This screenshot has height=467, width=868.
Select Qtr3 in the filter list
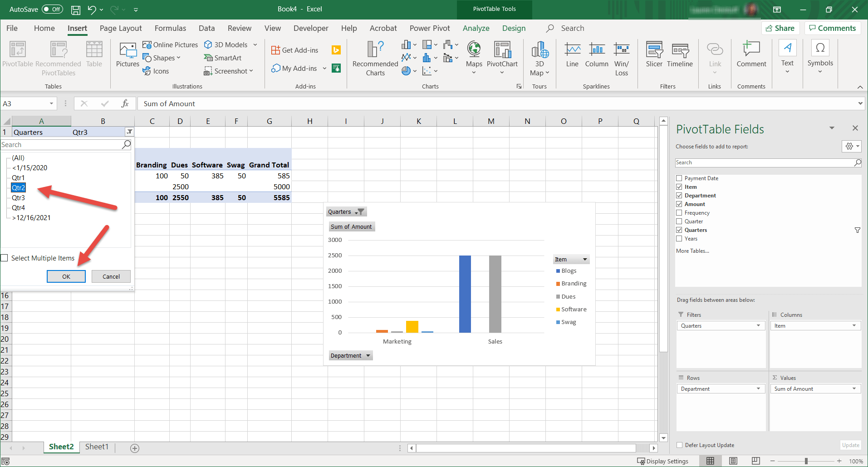pos(19,198)
